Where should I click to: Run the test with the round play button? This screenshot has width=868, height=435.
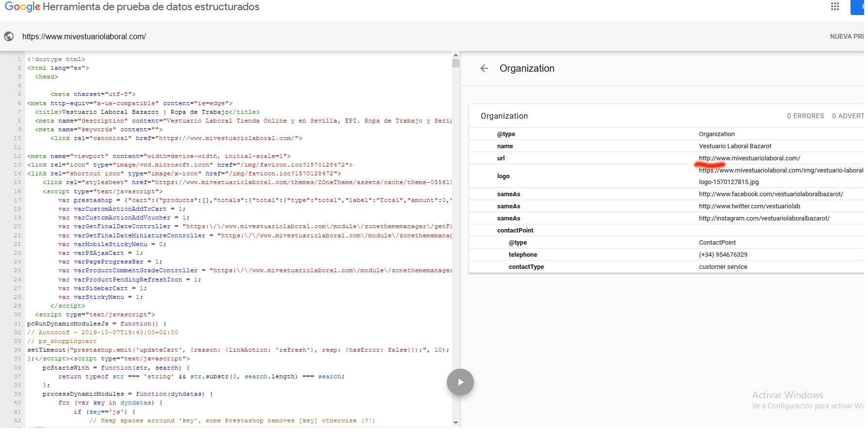[460, 382]
